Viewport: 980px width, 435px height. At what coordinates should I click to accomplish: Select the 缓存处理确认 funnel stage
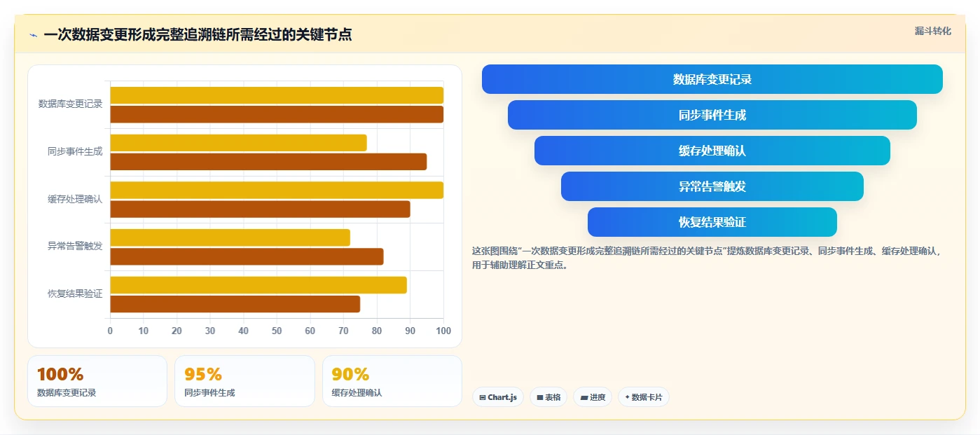712,151
